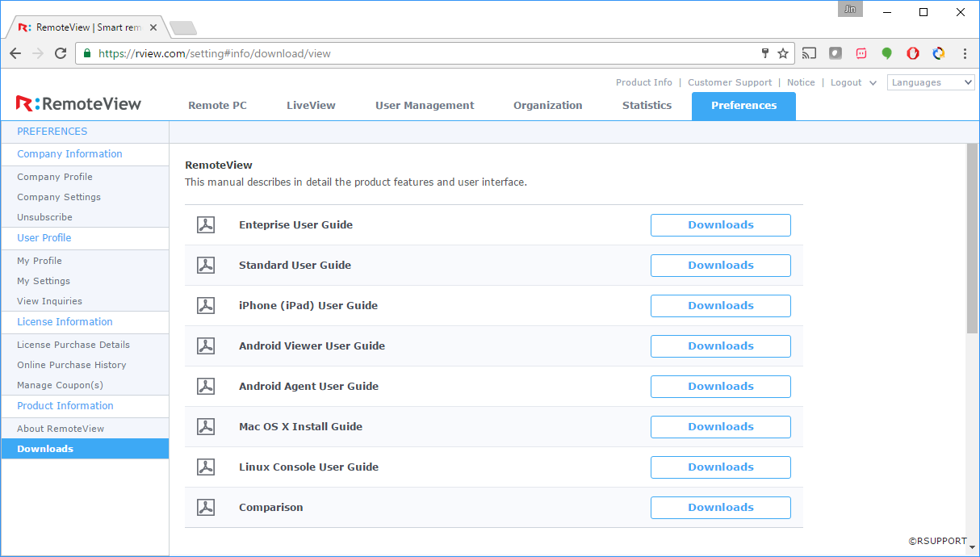Image resolution: width=980 pixels, height=557 pixels.
Task: Click PDF icon for iPhone (iPad) User Guide
Action: point(206,306)
